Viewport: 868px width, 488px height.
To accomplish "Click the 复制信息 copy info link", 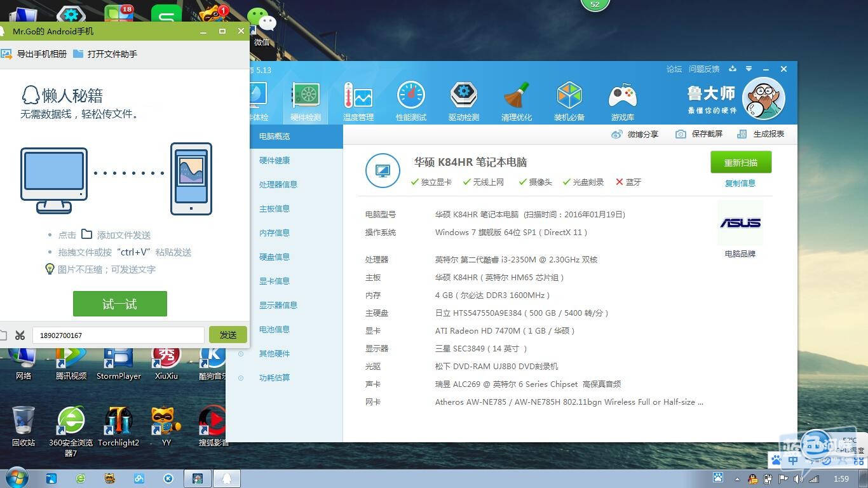I will pyautogui.click(x=740, y=183).
